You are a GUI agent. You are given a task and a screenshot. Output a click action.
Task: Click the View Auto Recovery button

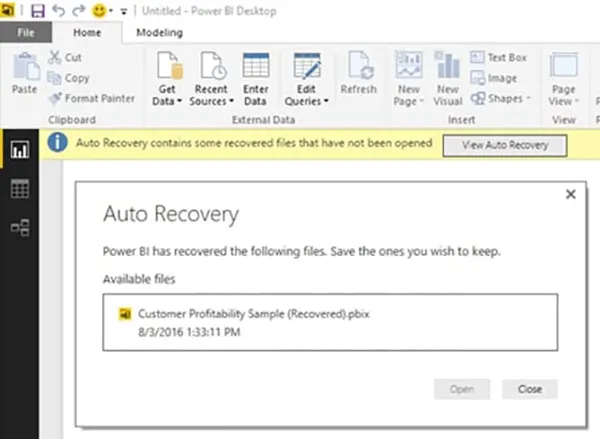[505, 145]
